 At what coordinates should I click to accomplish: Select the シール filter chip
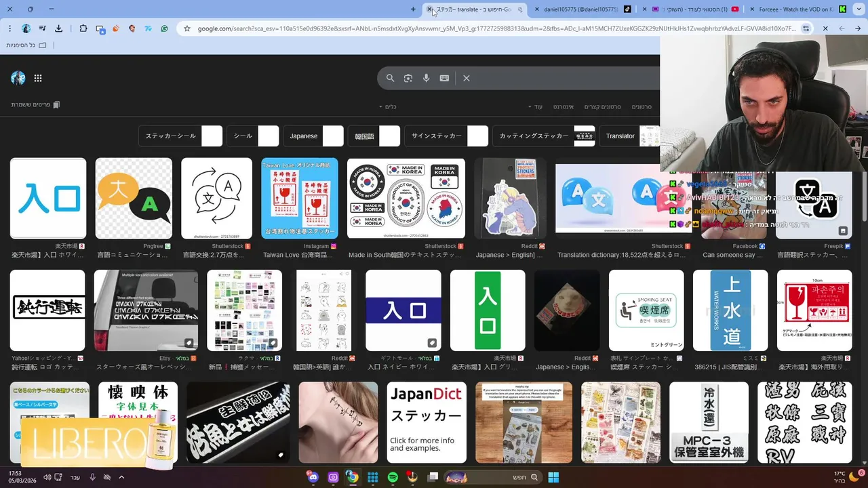[x=253, y=136]
